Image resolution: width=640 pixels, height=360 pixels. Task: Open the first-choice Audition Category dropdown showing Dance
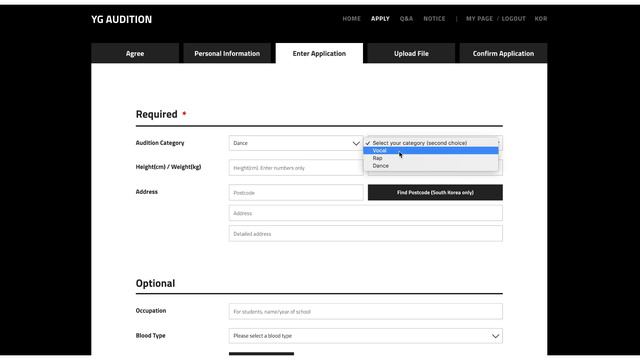[x=296, y=143]
